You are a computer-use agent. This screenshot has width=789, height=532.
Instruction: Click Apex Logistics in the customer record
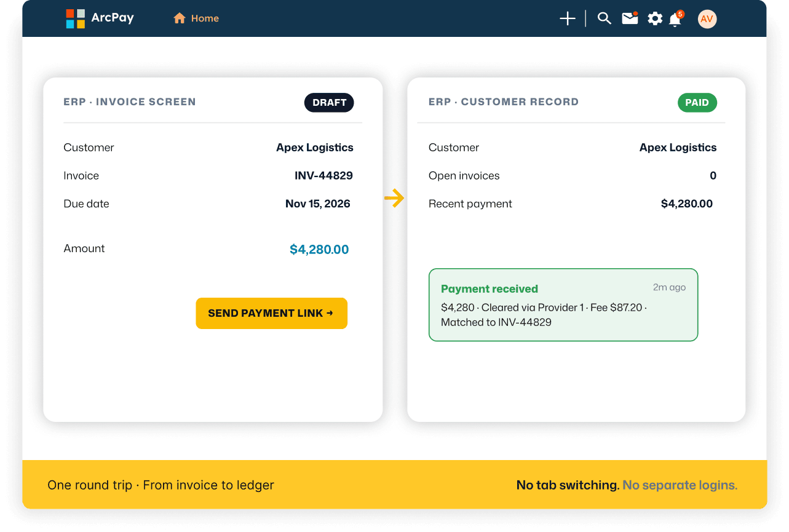point(678,148)
